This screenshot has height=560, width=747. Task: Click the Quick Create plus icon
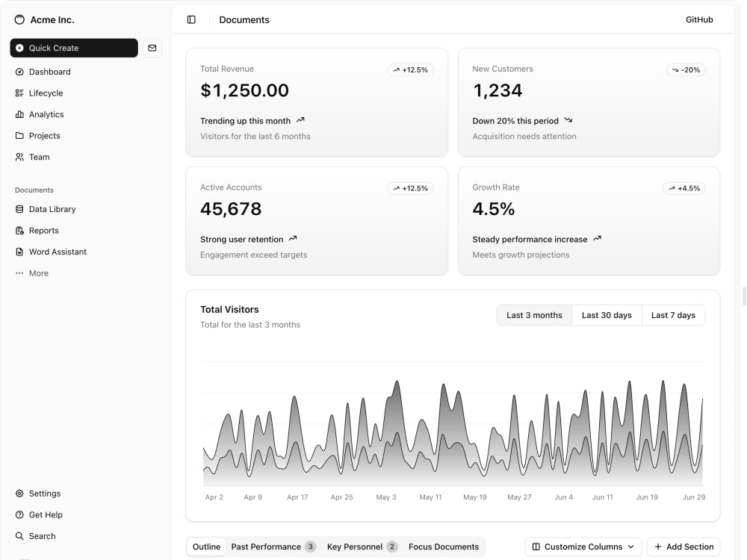19,48
